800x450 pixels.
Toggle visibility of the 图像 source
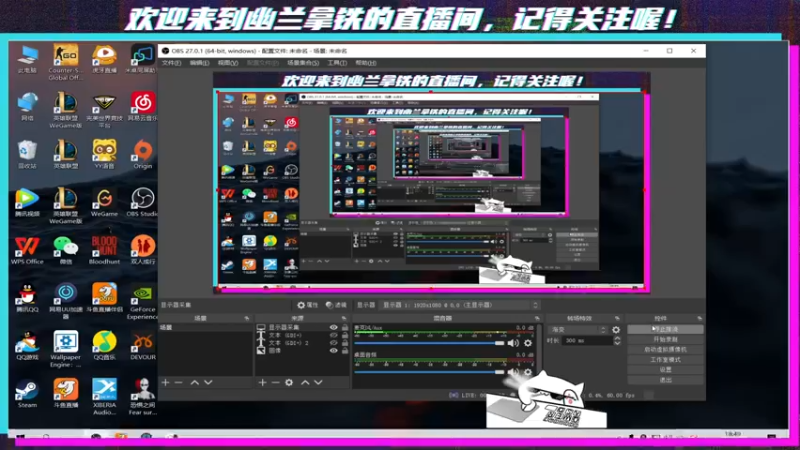pyautogui.click(x=333, y=351)
